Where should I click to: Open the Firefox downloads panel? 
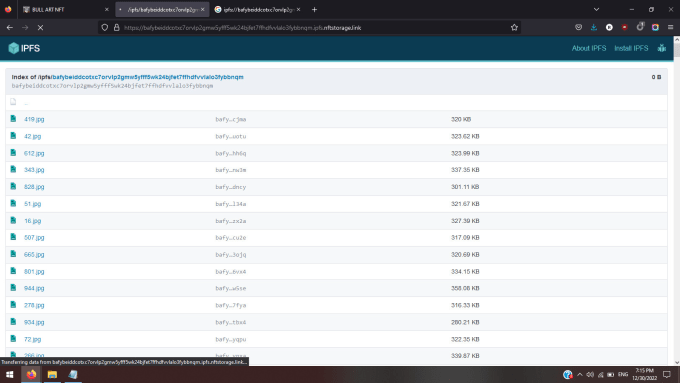pyautogui.click(x=594, y=27)
